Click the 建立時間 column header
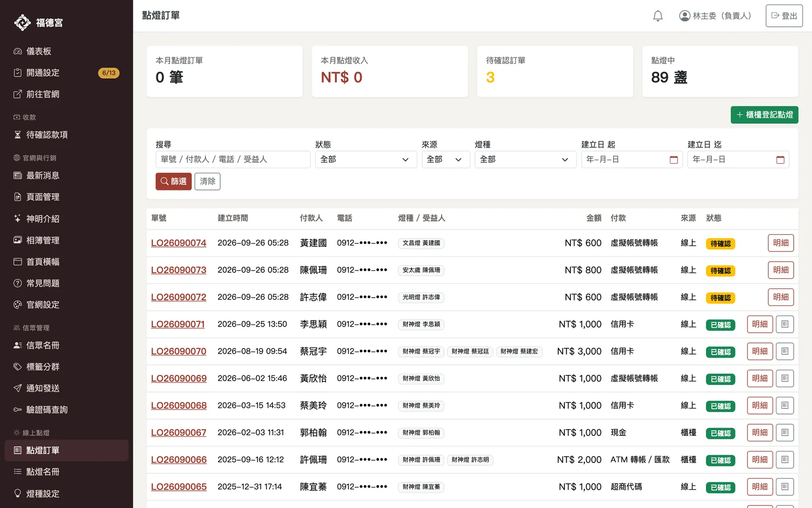This screenshot has width=812, height=508. [x=233, y=218]
